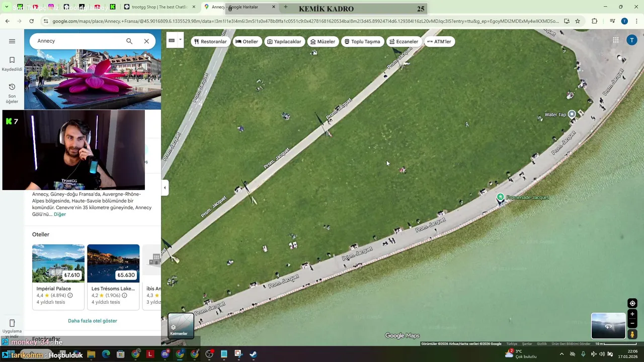Zoom in the map
The height and width of the screenshot is (362, 644).
click(x=632, y=314)
